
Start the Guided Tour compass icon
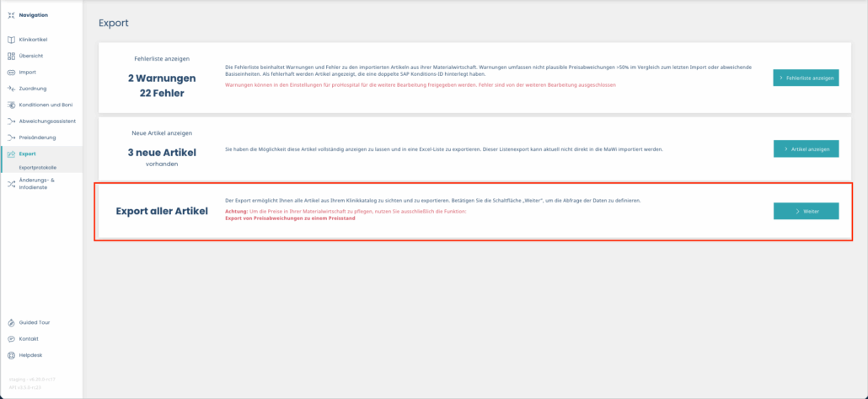[x=10, y=322]
